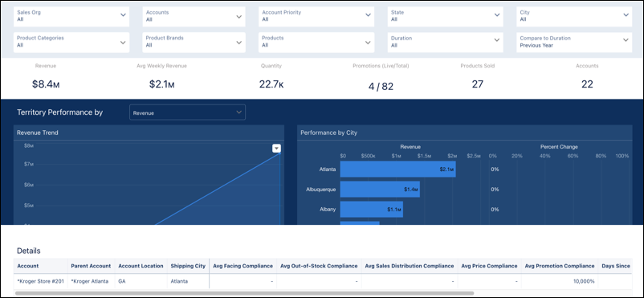Click the 4 / 82 Promotions metric

click(381, 86)
